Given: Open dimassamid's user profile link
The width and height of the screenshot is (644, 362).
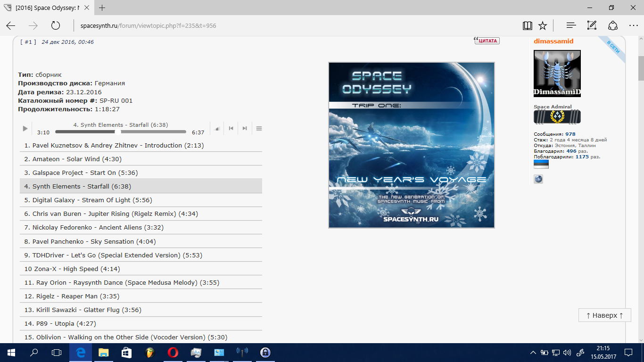Looking at the screenshot, I should (553, 41).
